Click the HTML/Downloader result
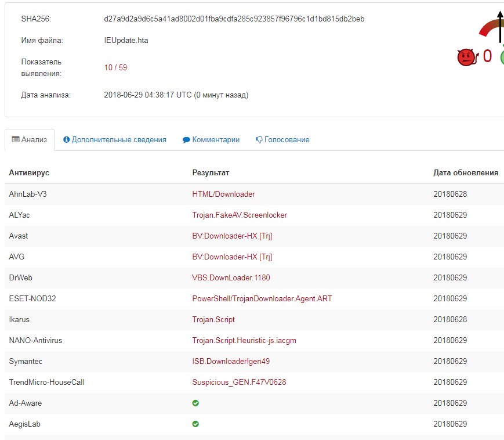This screenshot has width=504, height=440. click(223, 194)
